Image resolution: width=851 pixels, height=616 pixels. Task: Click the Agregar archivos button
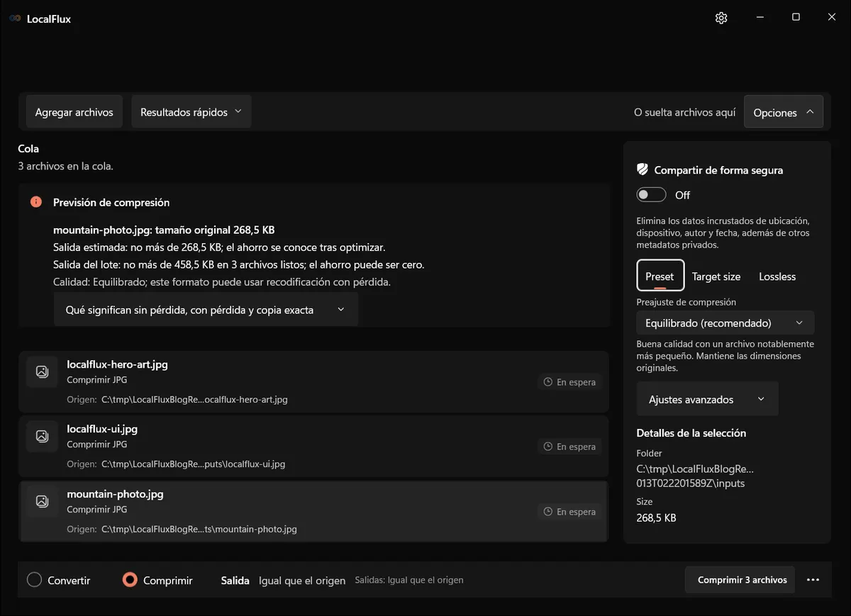[x=74, y=112]
